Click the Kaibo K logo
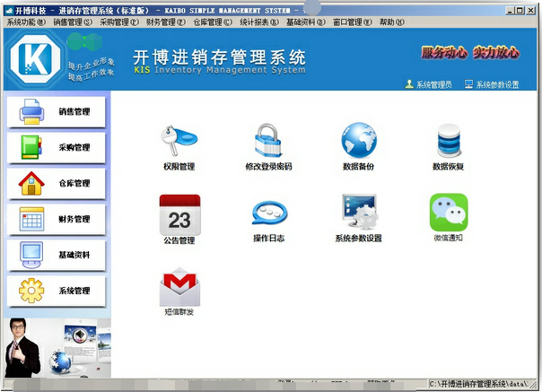Viewport: 542px width, 392px height. (35, 59)
